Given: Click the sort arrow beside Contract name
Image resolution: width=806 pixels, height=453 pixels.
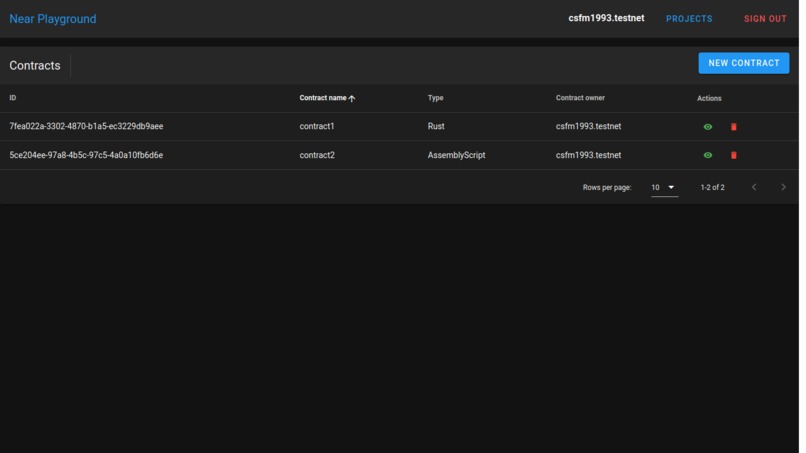Looking at the screenshot, I should (x=352, y=98).
